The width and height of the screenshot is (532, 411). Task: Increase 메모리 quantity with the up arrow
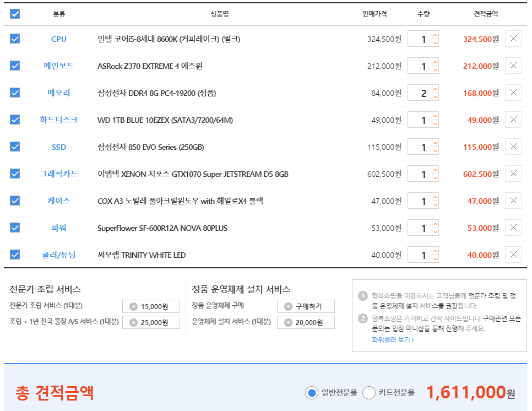(435, 89)
